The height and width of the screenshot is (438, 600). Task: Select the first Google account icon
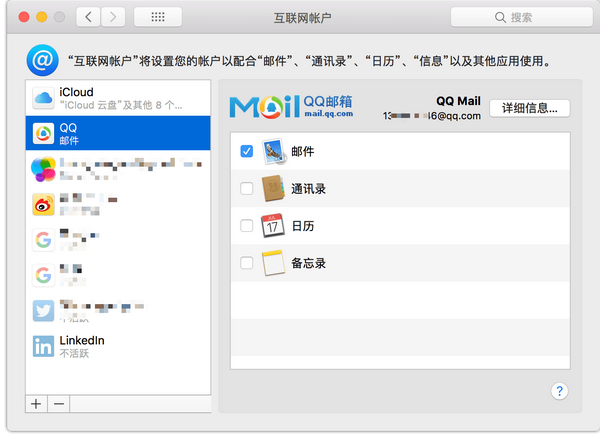[x=43, y=240]
